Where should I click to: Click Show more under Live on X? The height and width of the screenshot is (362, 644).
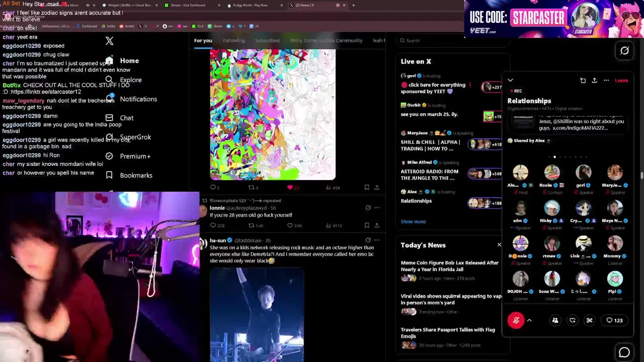pos(413,222)
